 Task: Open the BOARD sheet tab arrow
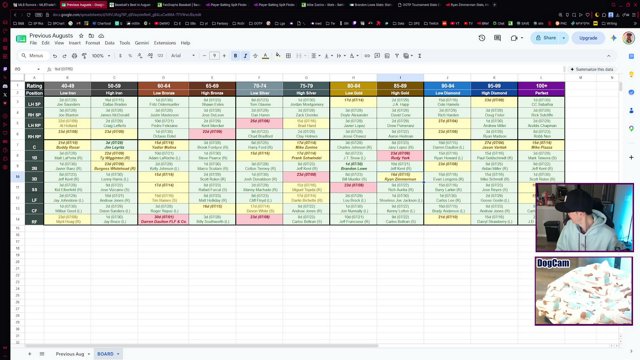click(118, 354)
